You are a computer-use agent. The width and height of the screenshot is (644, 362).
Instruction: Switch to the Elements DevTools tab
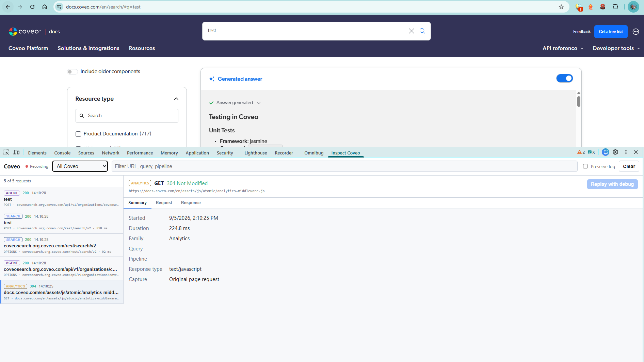pos(37,153)
